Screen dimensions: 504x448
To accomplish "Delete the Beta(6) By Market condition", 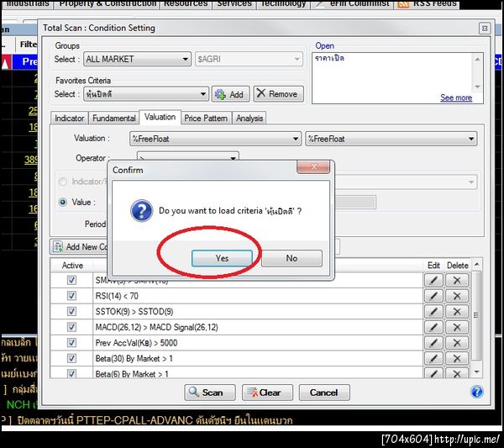I will click(457, 373).
